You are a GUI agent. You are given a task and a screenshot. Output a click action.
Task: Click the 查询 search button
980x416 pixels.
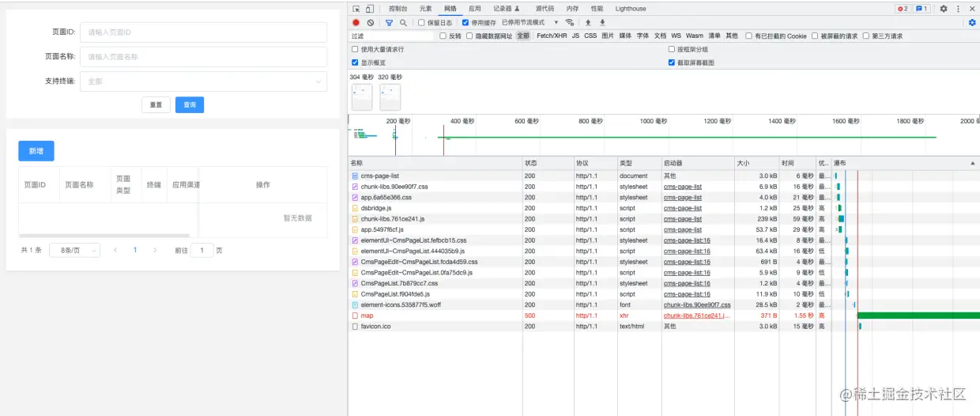click(190, 104)
